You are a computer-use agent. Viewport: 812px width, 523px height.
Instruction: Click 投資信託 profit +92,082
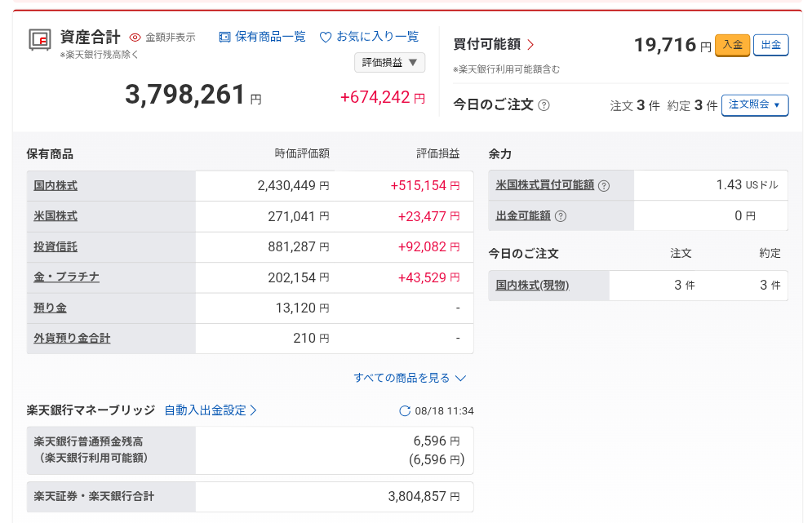click(x=422, y=246)
